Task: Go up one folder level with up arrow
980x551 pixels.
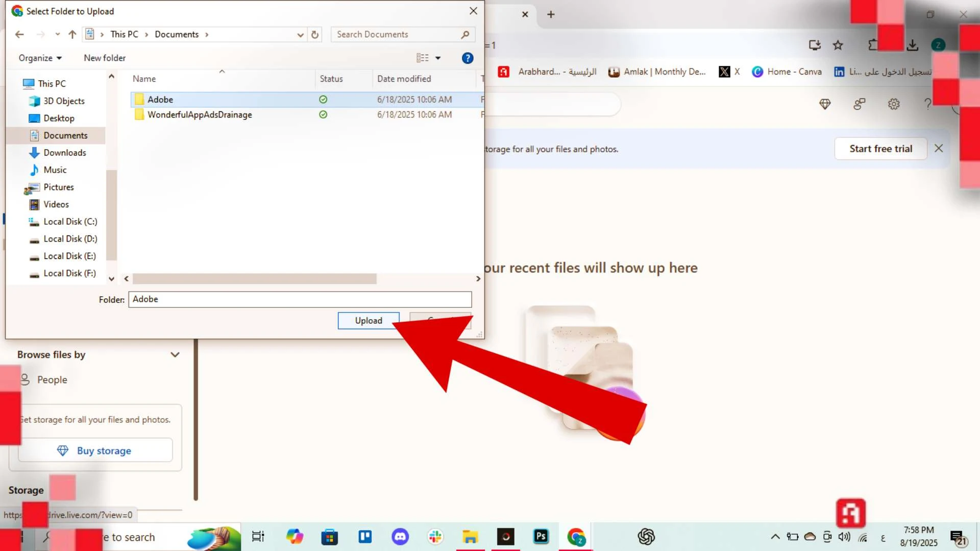Action: coord(72,34)
